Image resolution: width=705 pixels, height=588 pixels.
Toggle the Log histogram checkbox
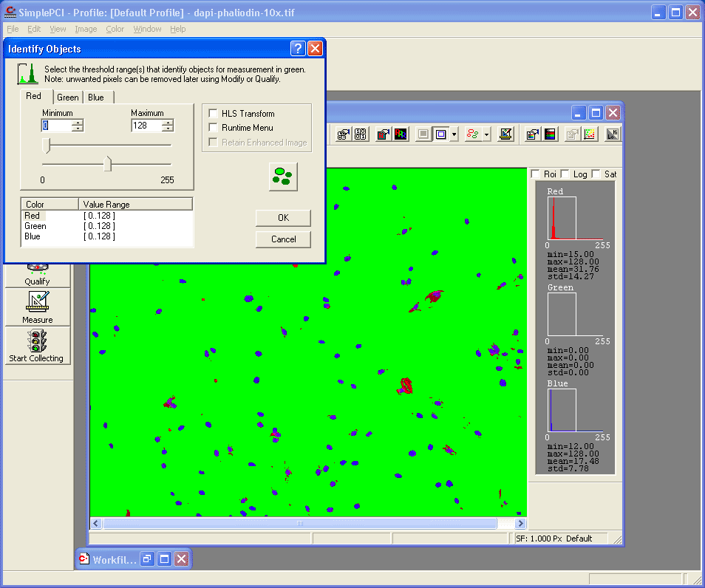565,174
